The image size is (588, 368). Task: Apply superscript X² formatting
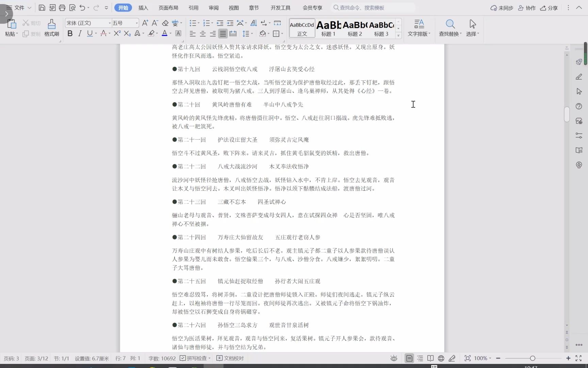coord(117,33)
